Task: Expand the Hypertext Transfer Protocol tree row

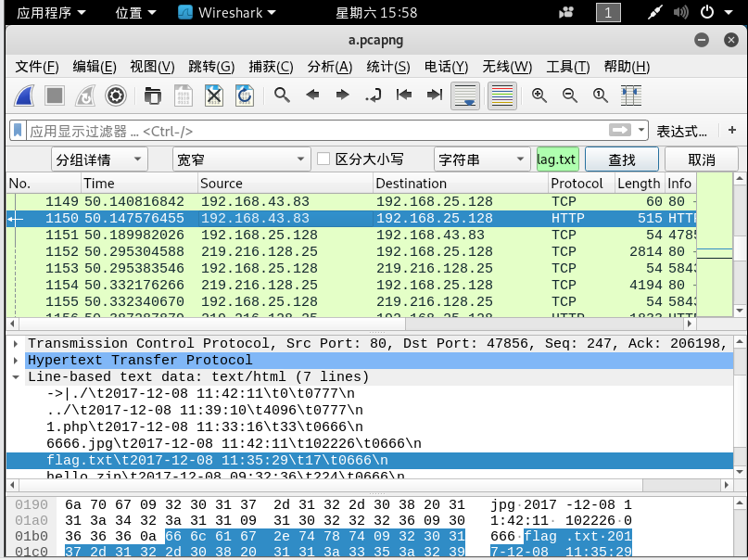Action: tap(16, 360)
